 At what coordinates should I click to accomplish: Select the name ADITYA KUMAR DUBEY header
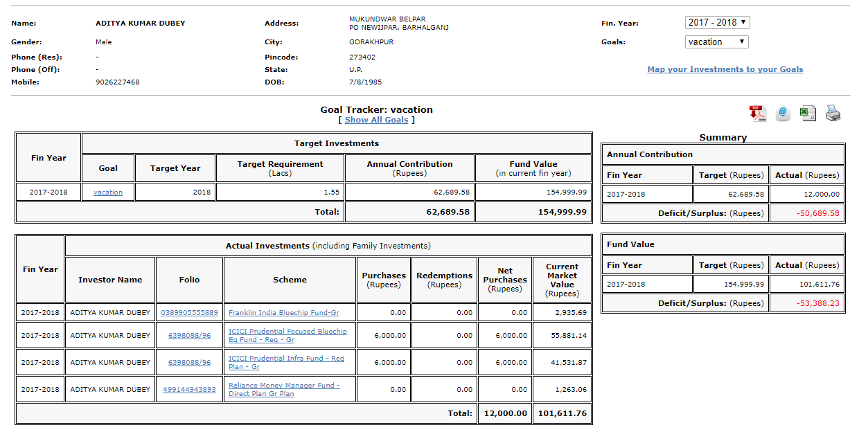(x=141, y=23)
